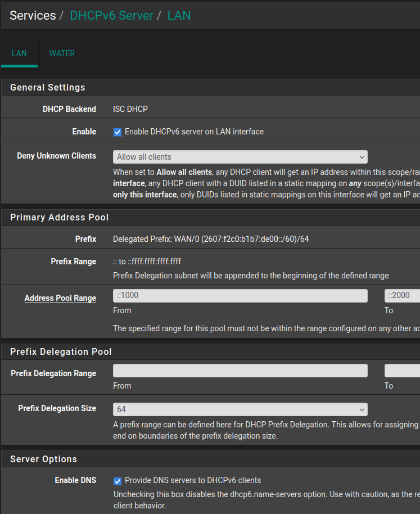
Task: Click the Services breadcrumb text
Action: (33, 15)
